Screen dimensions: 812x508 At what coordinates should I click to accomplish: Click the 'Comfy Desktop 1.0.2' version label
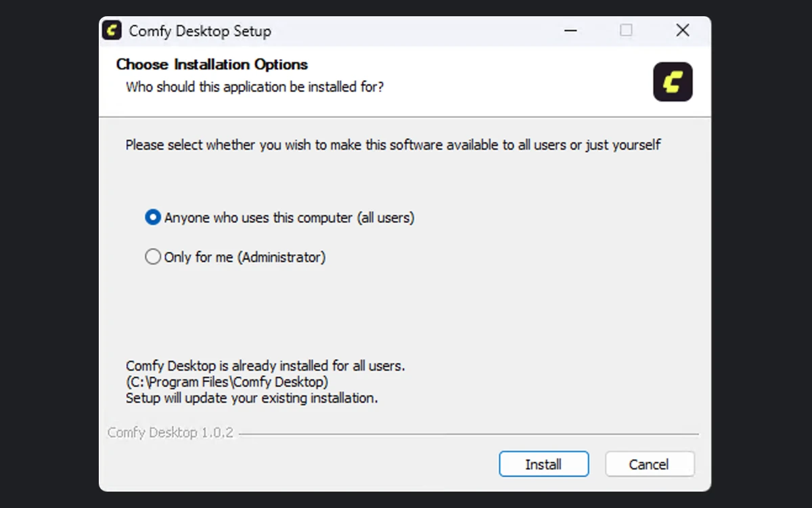coord(171,433)
